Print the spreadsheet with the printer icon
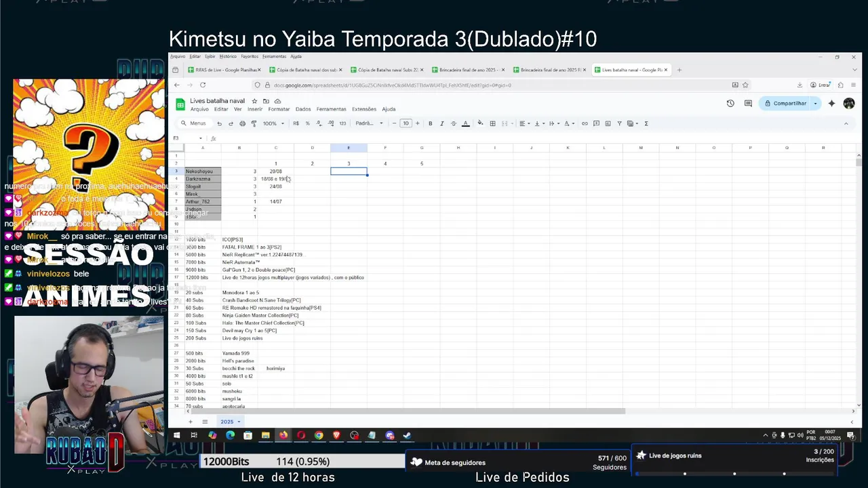This screenshot has width=868, height=488. tap(242, 123)
